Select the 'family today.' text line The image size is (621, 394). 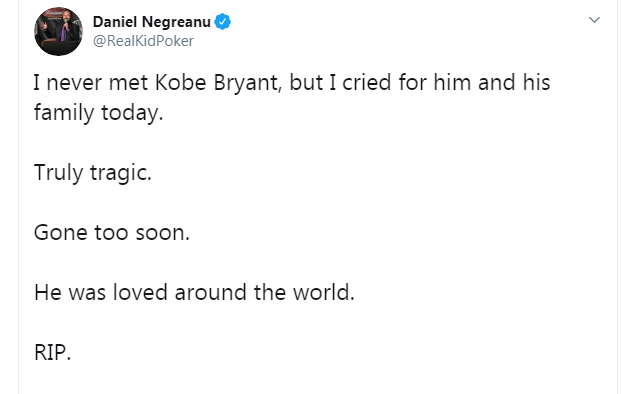99,113
